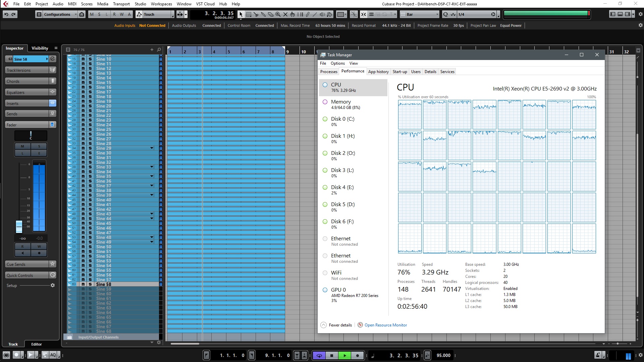Open the Transport menu
The width and height of the screenshot is (644, 362).
121,4
